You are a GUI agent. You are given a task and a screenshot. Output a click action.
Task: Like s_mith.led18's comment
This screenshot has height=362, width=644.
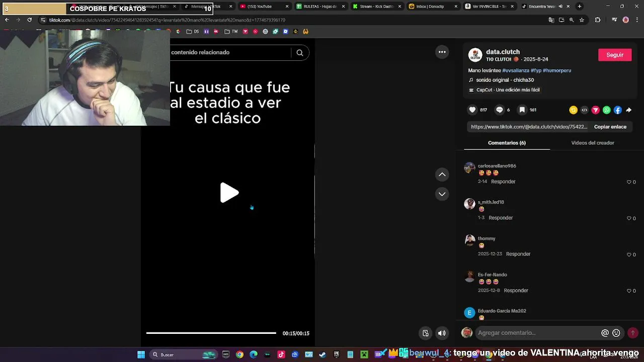coord(629,218)
